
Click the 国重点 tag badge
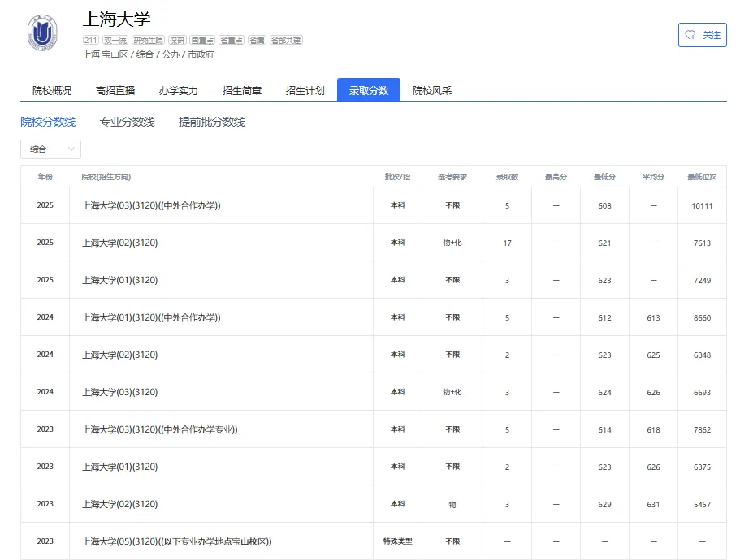tap(202, 41)
